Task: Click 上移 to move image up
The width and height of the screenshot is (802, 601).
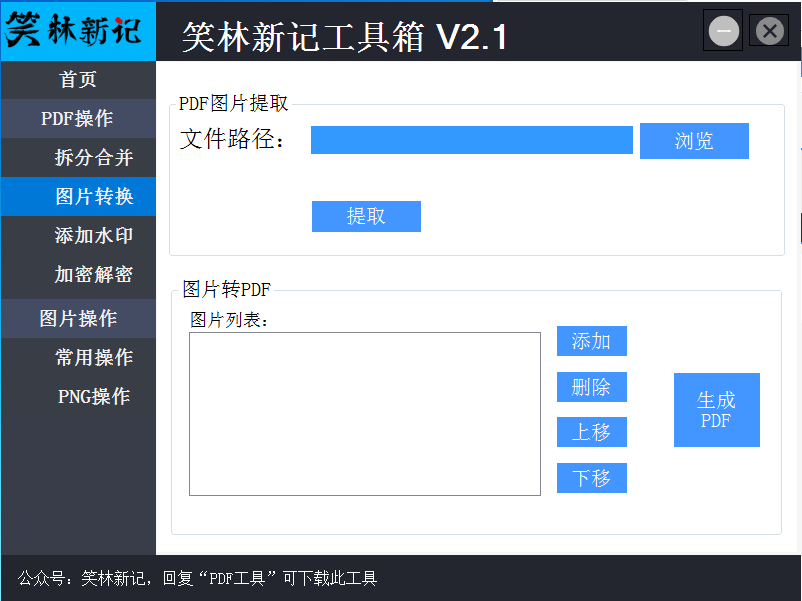Action: point(592,432)
